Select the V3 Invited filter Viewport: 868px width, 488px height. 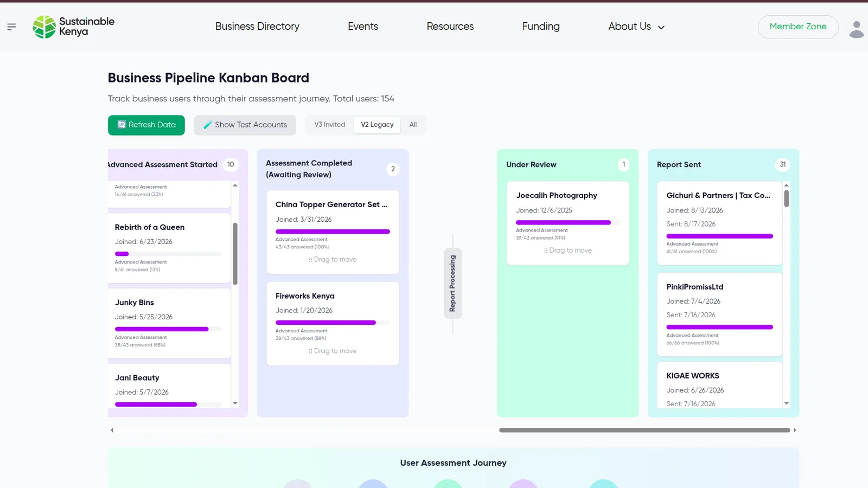pyautogui.click(x=329, y=125)
